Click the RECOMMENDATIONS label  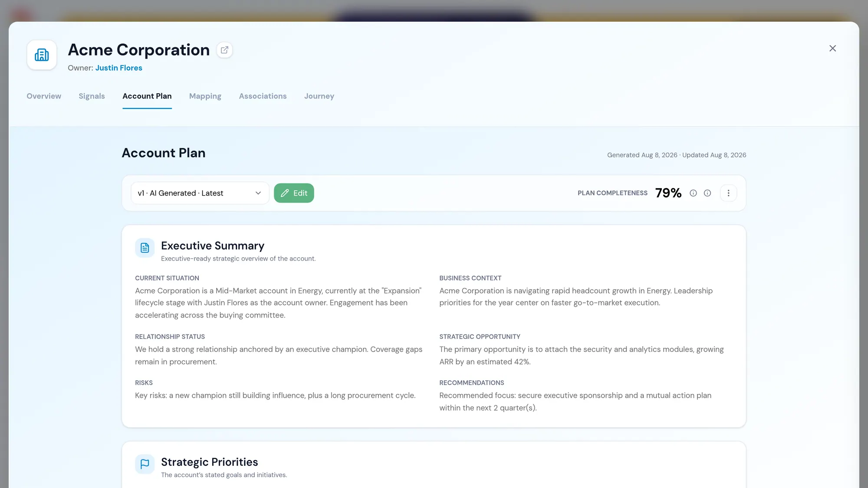pos(471,383)
